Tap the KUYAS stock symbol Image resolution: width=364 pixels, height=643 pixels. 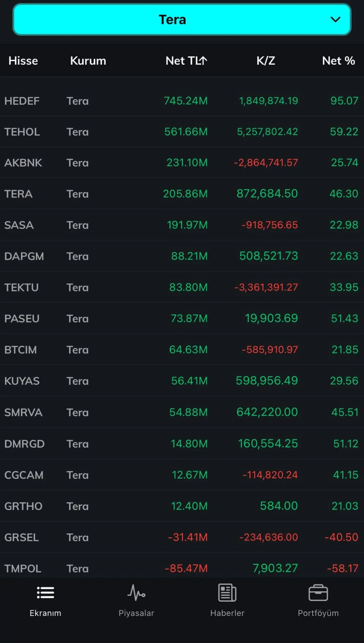pos(22,381)
